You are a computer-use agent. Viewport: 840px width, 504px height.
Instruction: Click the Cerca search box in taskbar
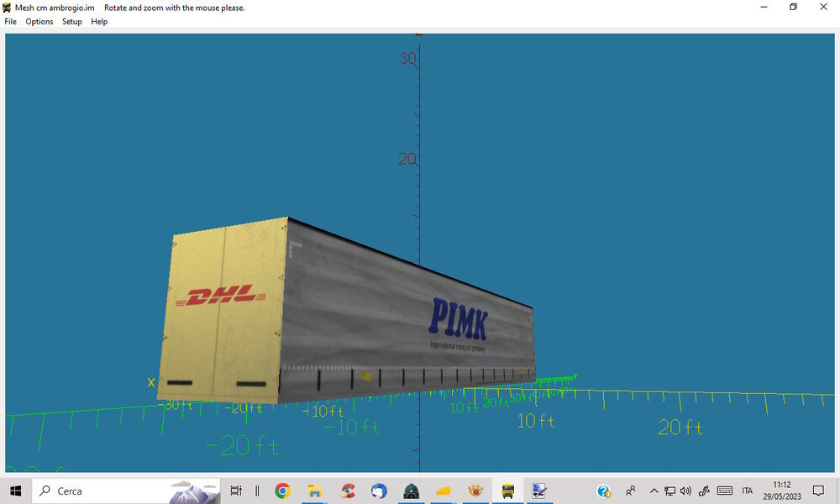coord(127,491)
